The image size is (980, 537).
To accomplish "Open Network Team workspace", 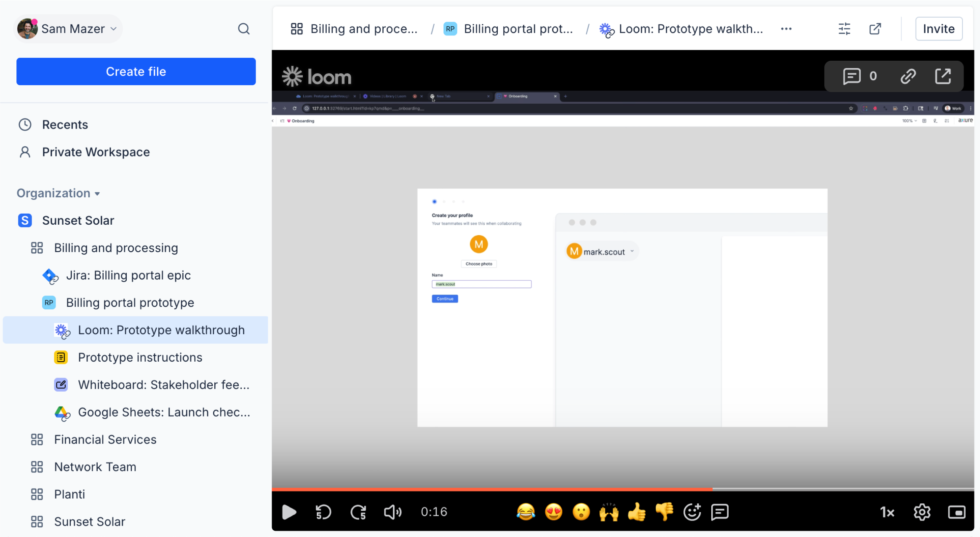I will click(x=83, y=467).
